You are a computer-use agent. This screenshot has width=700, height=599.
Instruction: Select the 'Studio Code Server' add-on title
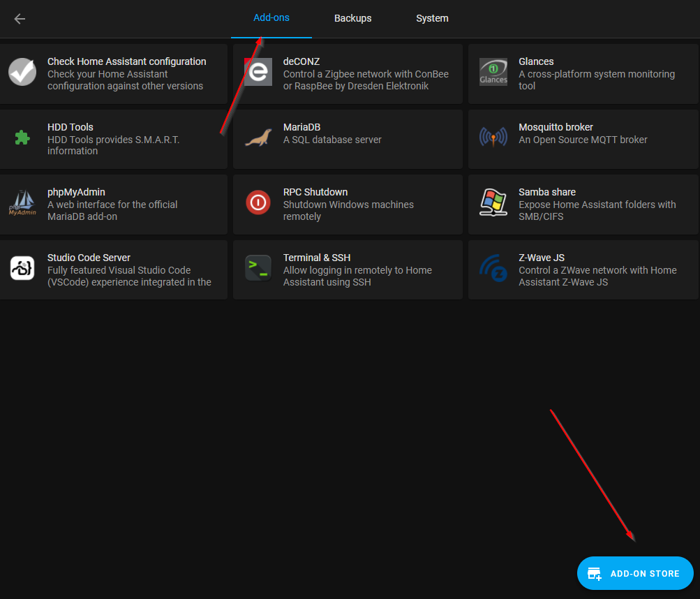pyautogui.click(x=89, y=258)
